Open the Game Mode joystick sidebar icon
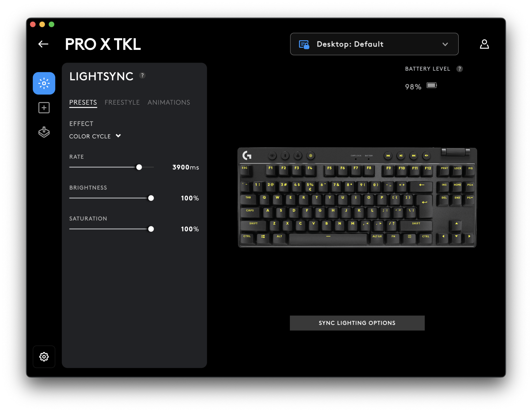This screenshot has width=532, height=412. (44, 132)
